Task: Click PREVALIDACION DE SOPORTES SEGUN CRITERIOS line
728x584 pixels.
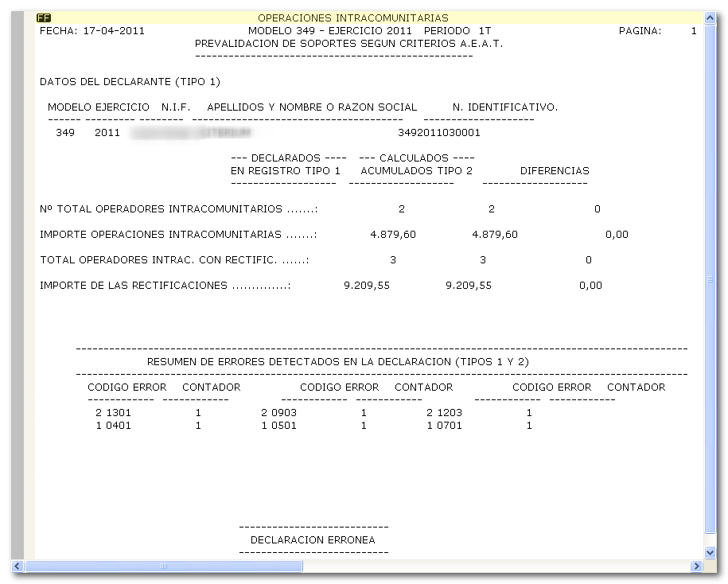Action: tap(348, 44)
